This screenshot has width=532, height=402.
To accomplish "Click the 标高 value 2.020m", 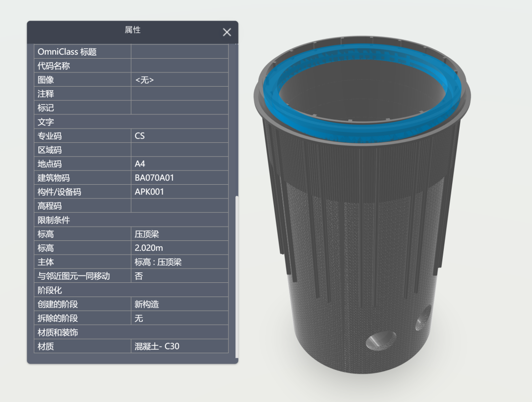I will click(149, 248).
